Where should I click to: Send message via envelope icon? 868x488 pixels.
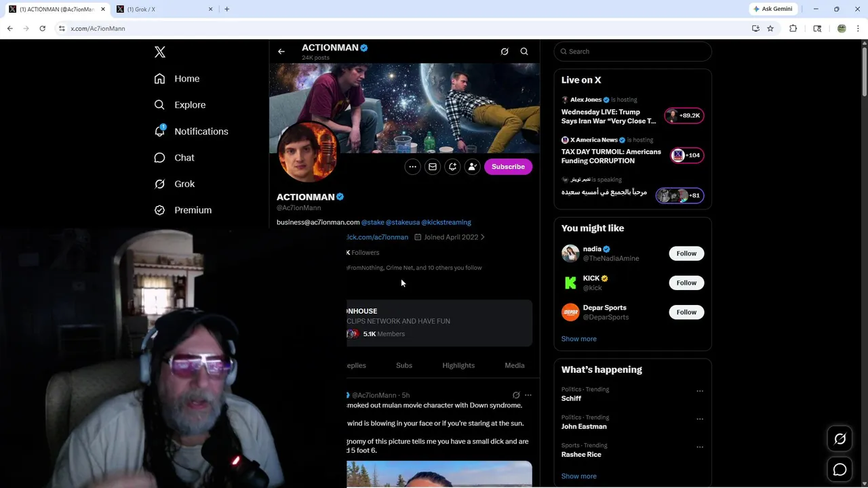[432, 167]
